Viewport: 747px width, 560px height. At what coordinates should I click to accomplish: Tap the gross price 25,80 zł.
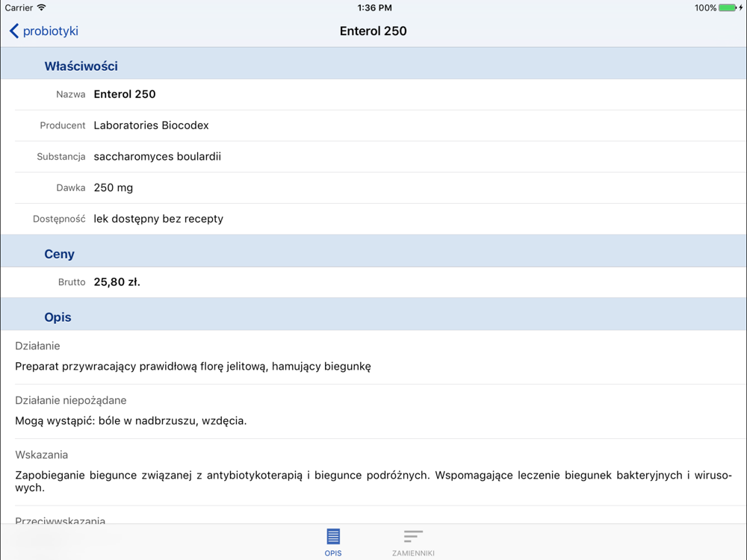[x=117, y=282]
